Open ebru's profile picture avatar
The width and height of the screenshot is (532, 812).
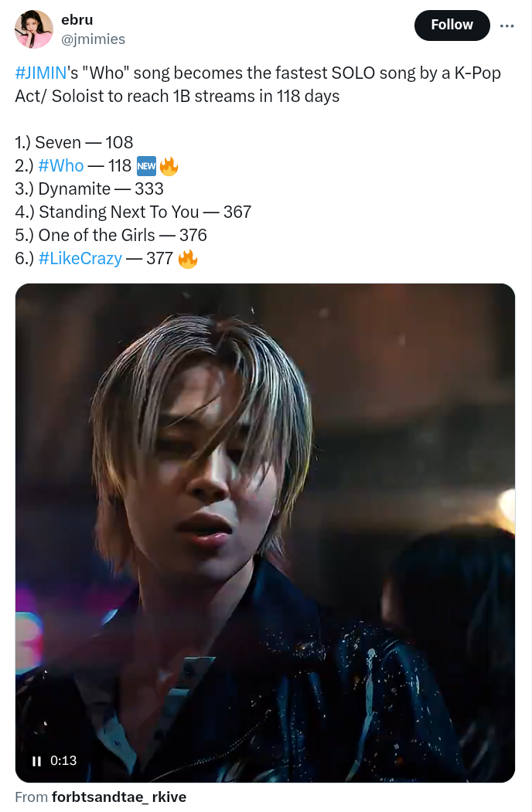tap(34, 30)
